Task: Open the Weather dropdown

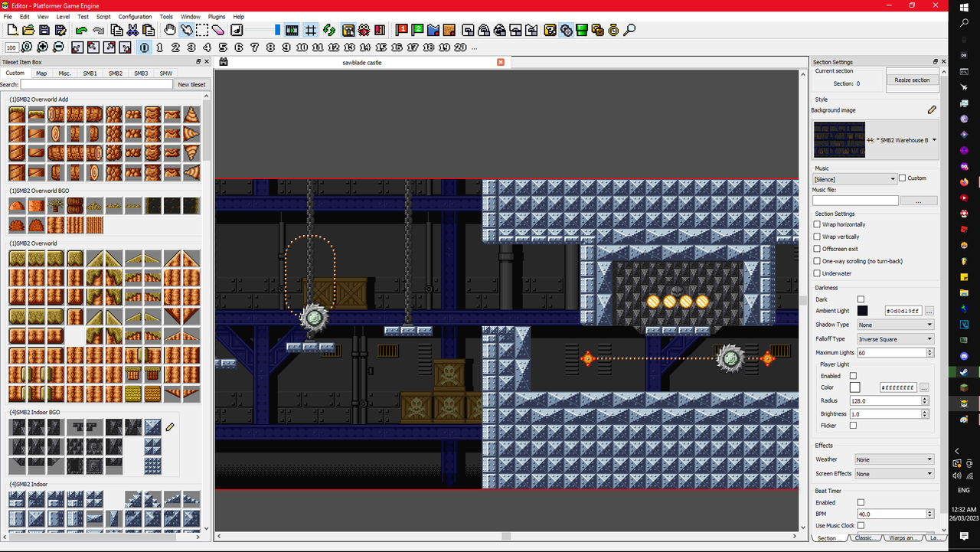Action: tap(893, 459)
